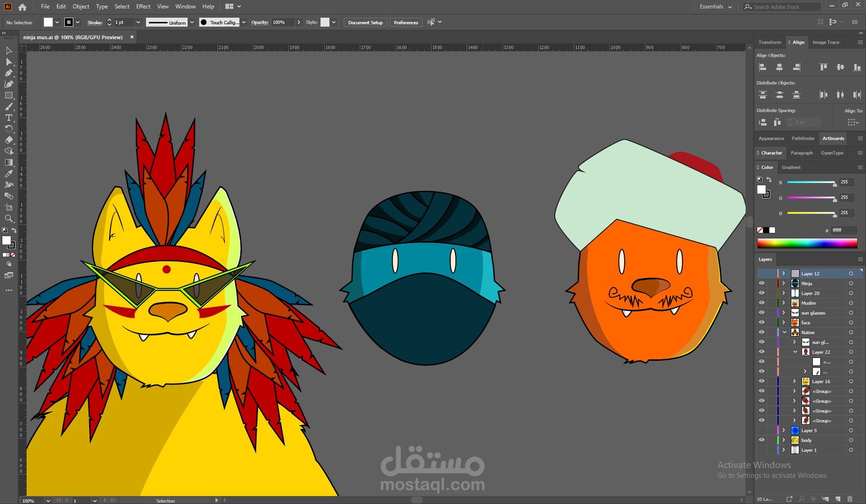Click Create New Layer icon
This screenshot has height=504, width=866.
click(x=838, y=499)
